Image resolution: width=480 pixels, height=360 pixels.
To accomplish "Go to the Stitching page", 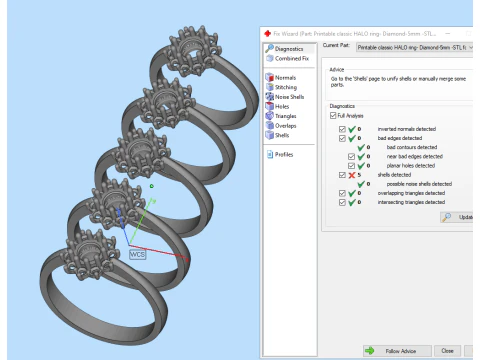I will [x=286, y=87].
